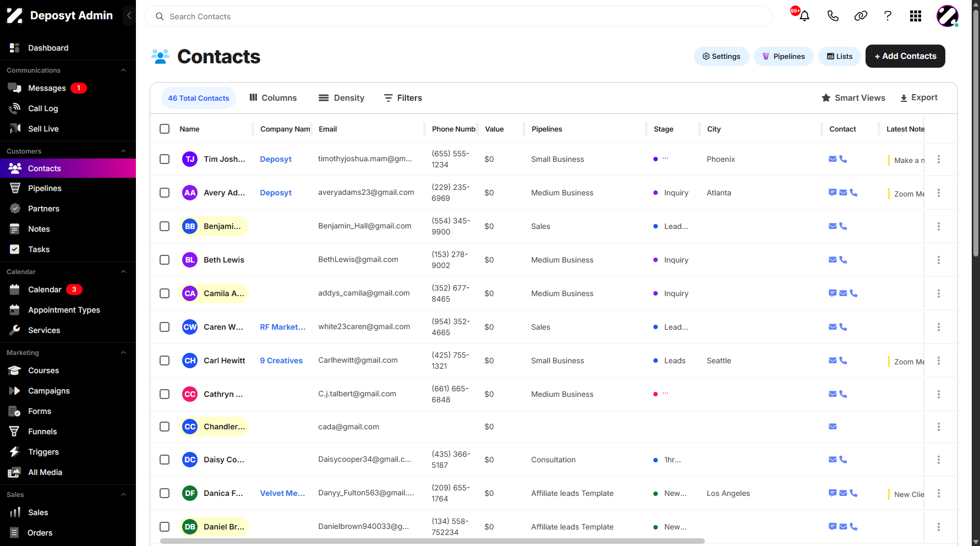Open the notifications bell
980x546 pixels.
click(x=804, y=16)
